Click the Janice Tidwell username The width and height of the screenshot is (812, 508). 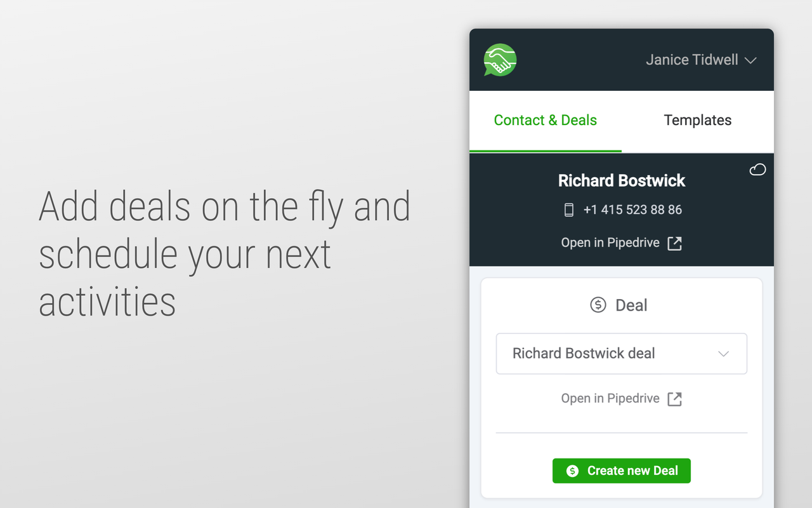click(691, 60)
